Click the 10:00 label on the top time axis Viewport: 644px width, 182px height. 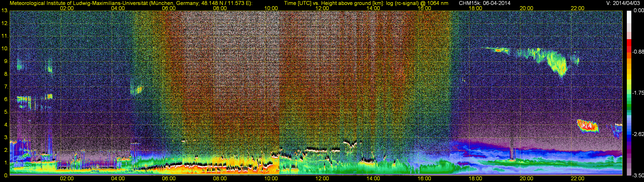click(271, 8)
